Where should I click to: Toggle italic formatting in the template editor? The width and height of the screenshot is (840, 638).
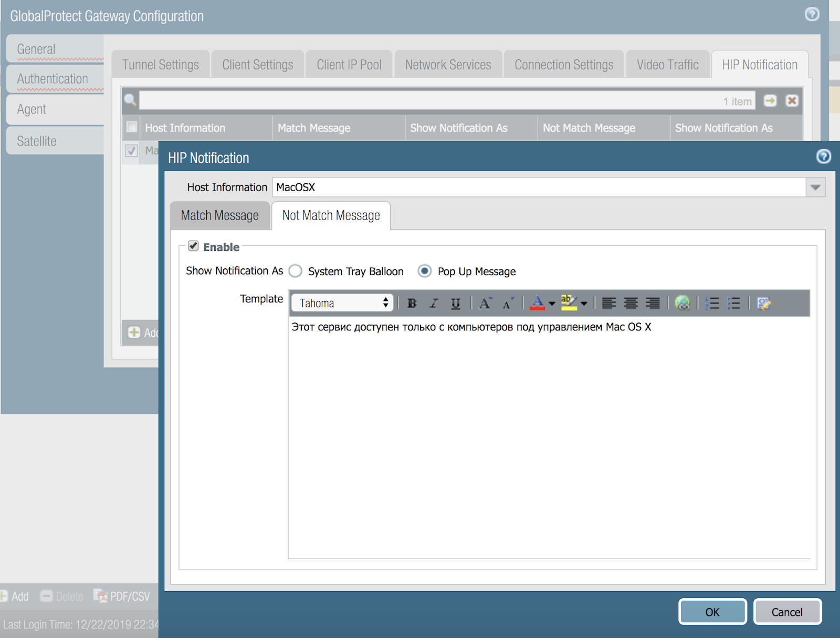tap(434, 303)
